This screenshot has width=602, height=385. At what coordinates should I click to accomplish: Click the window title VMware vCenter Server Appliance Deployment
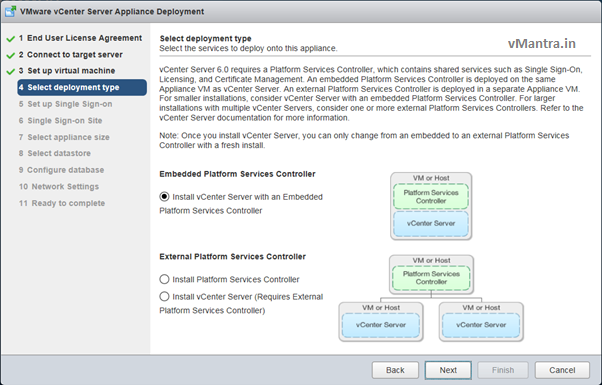pyautogui.click(x=112, y=12)
